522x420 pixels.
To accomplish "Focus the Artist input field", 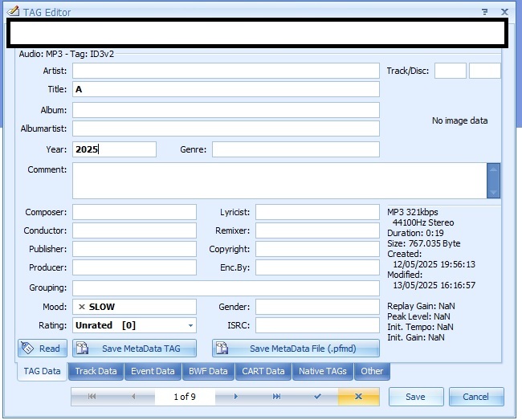I will [x=226, y=71].
